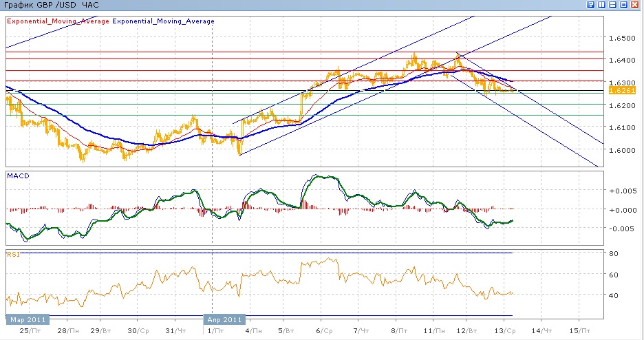
Task: Click the blue Exponential_Moving_Average legend label
Action: tap(163, 21)
